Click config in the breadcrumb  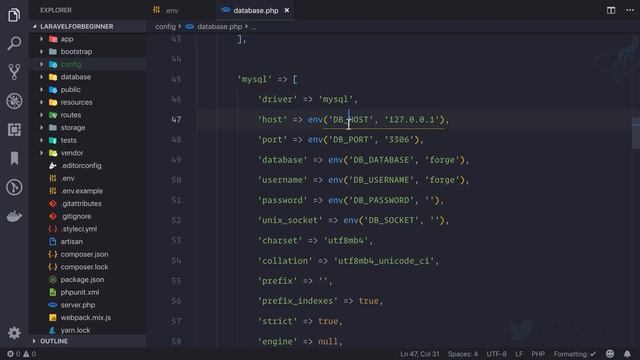[x=165, y=27]
